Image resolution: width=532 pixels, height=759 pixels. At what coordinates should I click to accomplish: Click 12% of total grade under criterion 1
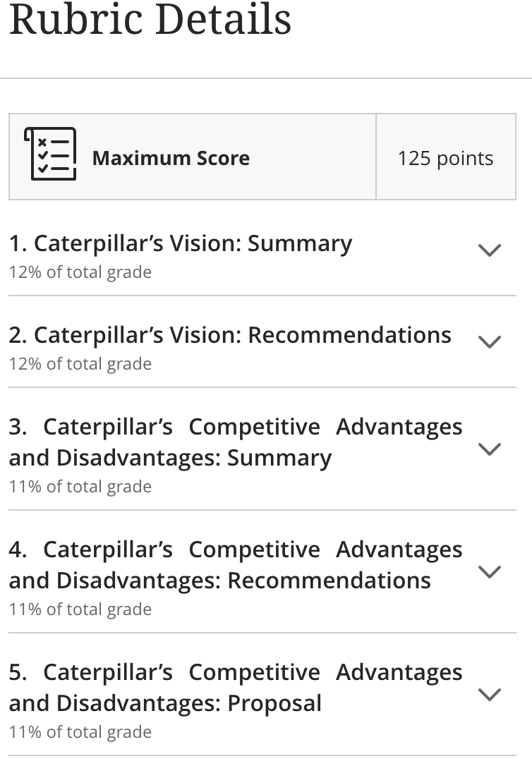(80, 272)
